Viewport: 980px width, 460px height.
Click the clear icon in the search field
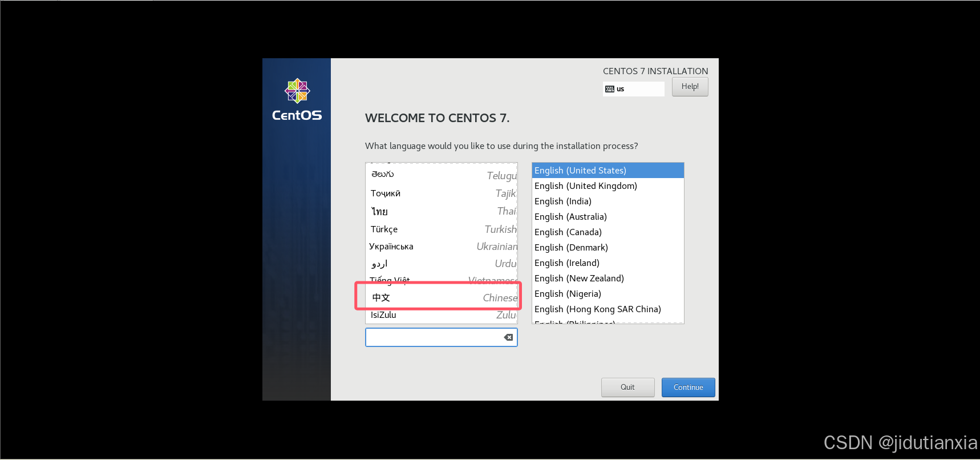point(508,337)
